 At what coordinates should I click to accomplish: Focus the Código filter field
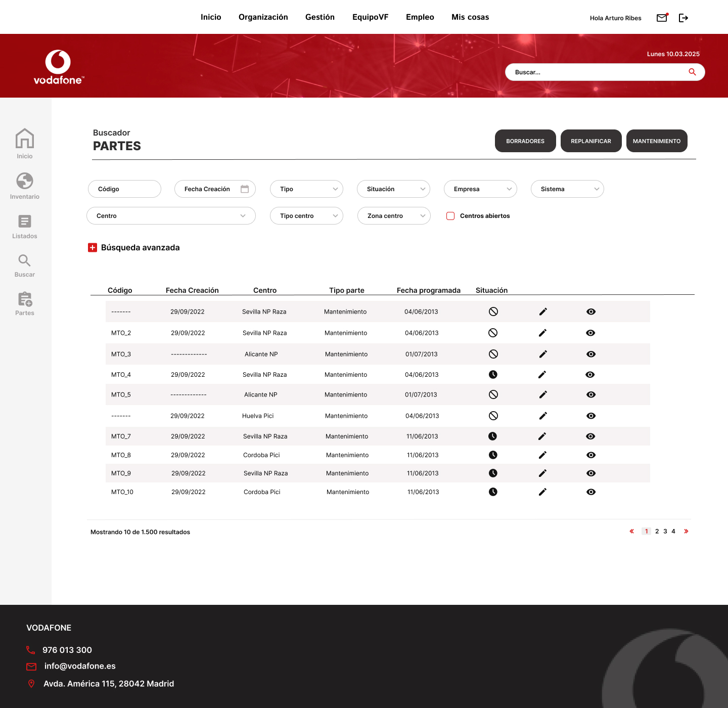(124, 189)
